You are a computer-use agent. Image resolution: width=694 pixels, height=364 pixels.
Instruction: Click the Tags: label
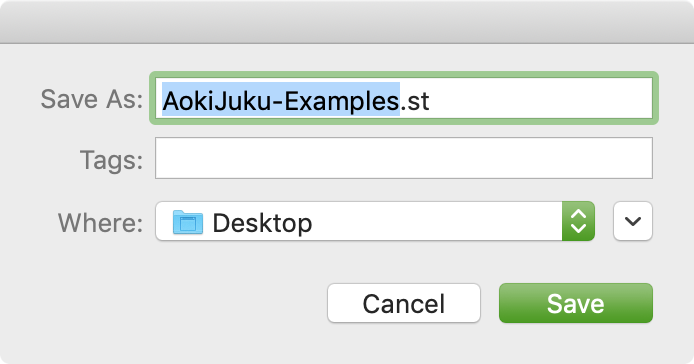(x=112, y=159)
